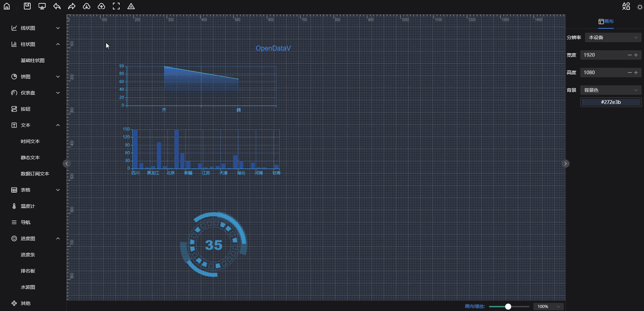
Task: Click the cloud upload icon
Action: coord(101,6)
